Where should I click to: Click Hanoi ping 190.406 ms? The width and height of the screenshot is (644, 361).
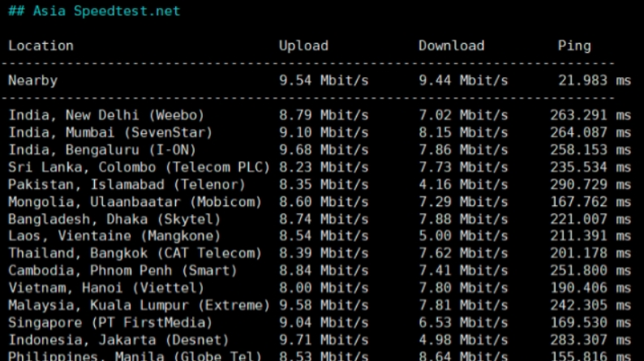tap(590, 288)
